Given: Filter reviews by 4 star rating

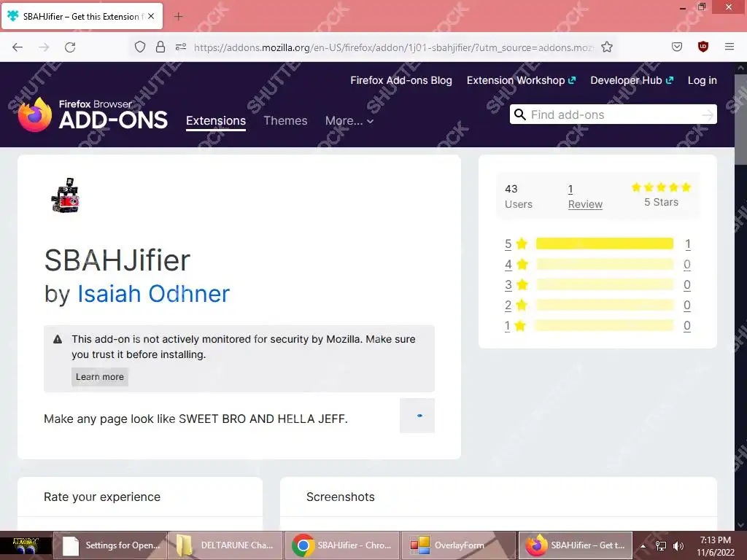Looking at the screenshot, I should [516, 264].
